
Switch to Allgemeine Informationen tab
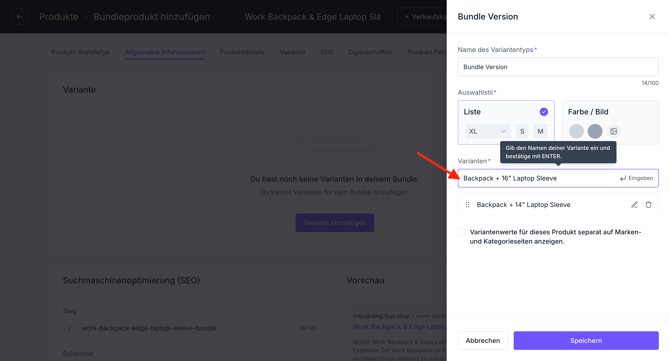tap(165, 52)
